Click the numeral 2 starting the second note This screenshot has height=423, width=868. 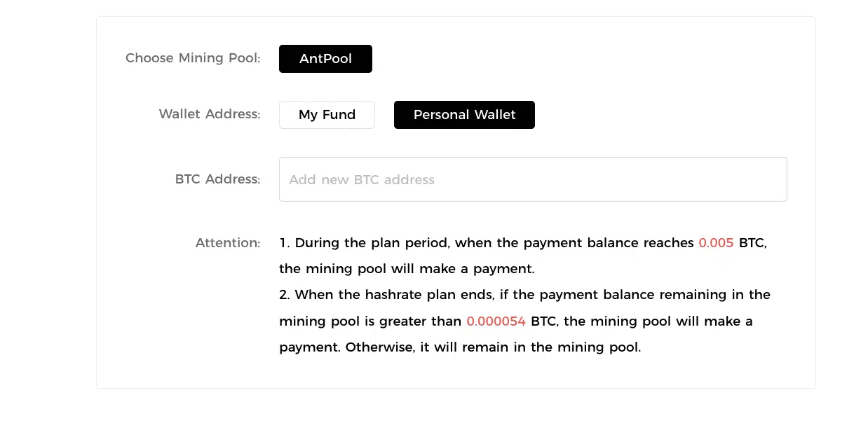point(283,295)
